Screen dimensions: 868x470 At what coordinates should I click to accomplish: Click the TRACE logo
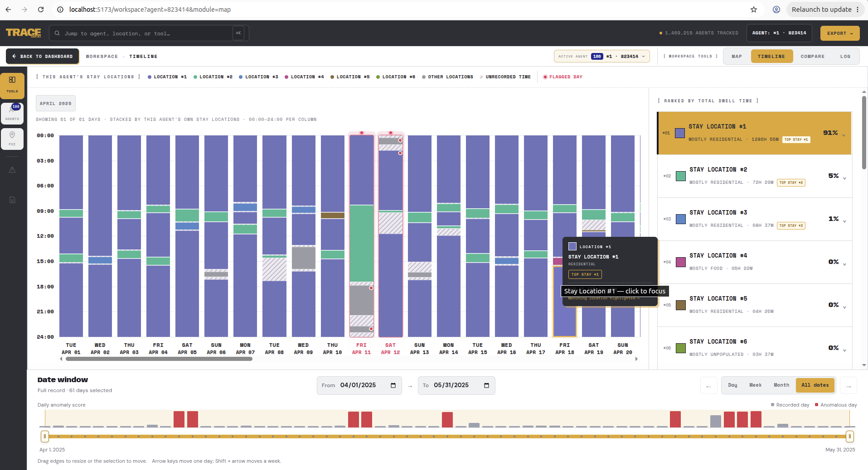24,33
